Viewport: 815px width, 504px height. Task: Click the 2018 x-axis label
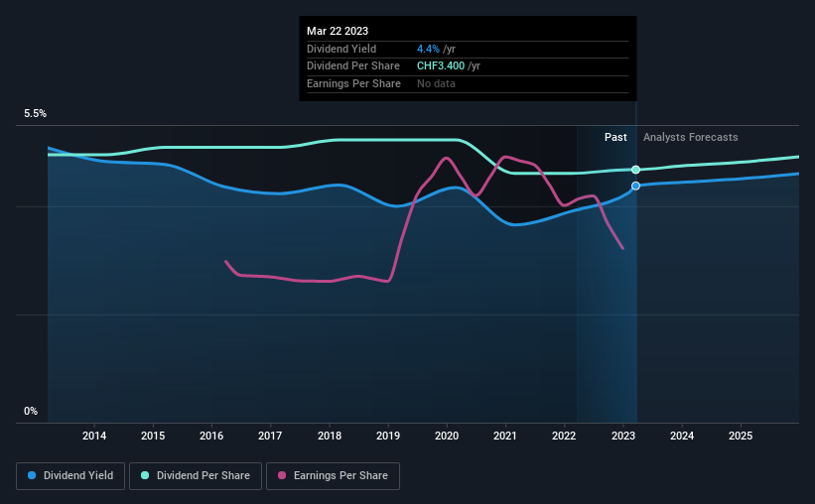click(330, 436)
